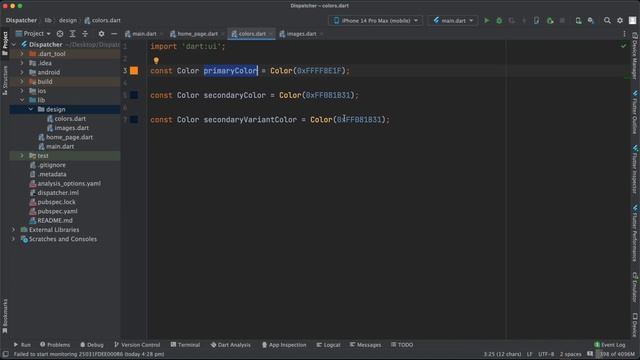The height and width of the screenshot is (360, 640).
Task: Click the stop run button
Action: click(562, 20)
